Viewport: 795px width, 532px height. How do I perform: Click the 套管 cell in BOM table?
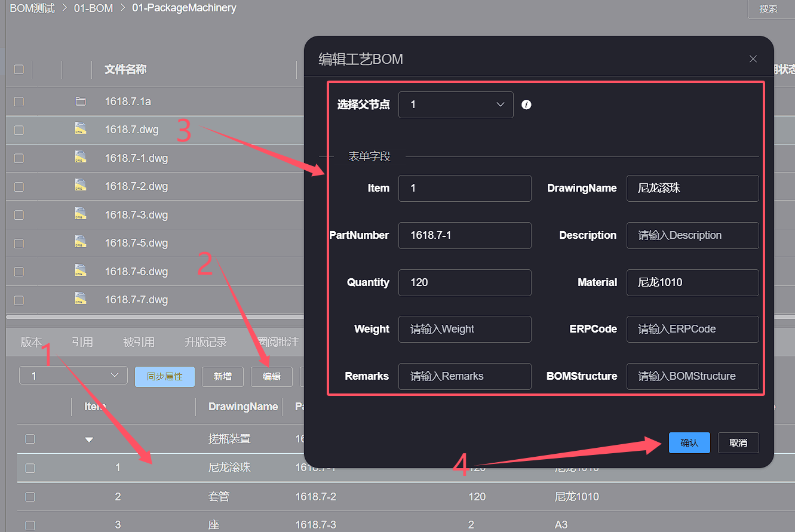(219, 497)
